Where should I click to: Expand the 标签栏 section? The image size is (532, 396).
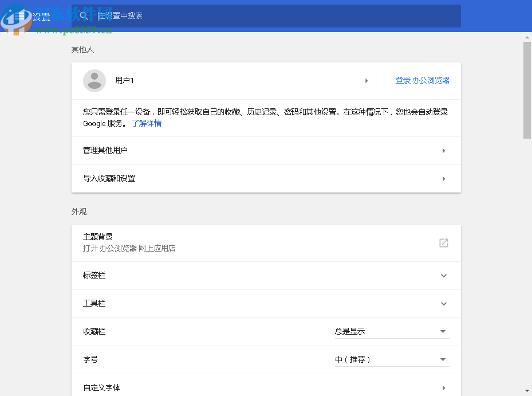point(444,276)
